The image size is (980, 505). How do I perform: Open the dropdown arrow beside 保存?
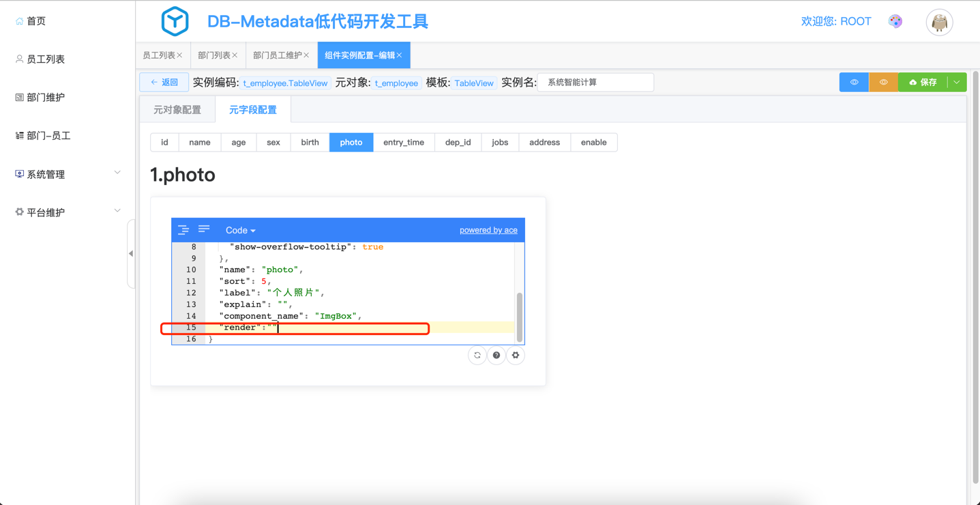point(957,83)
